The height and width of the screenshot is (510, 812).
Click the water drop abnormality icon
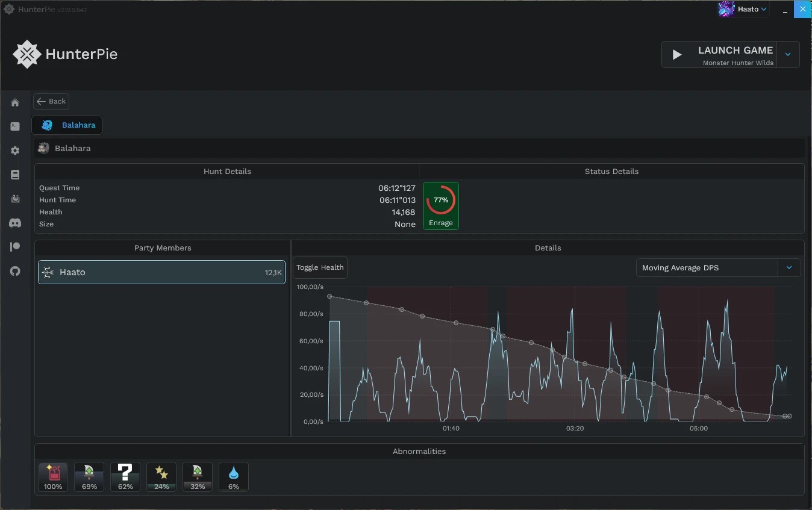coord(234,477)
